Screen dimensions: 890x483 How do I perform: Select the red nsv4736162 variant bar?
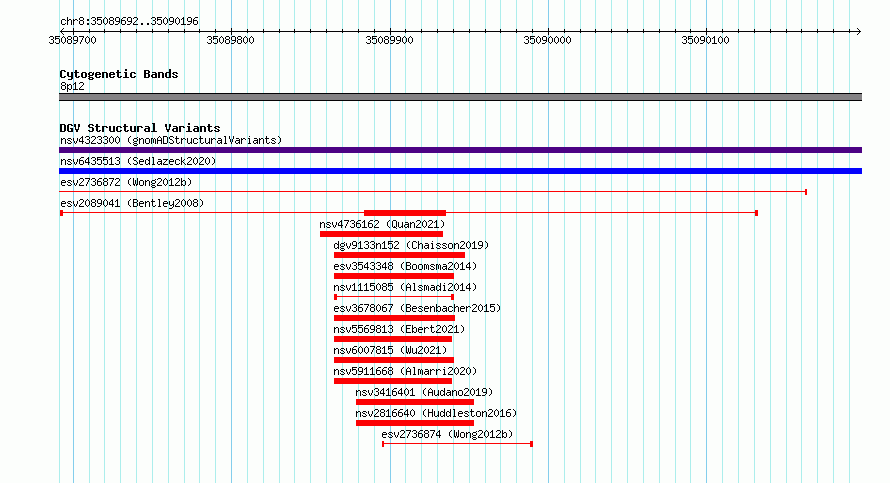(381, 234)
